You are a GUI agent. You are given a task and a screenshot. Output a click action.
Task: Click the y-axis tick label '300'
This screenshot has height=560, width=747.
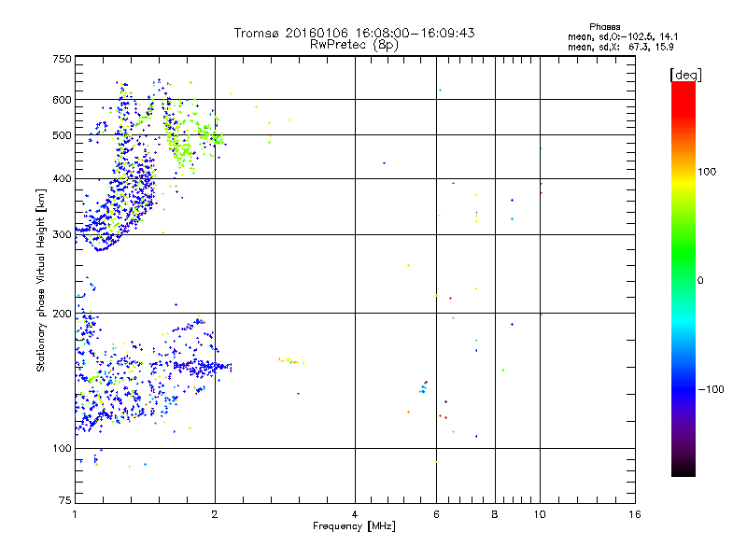tap(62, 234)
